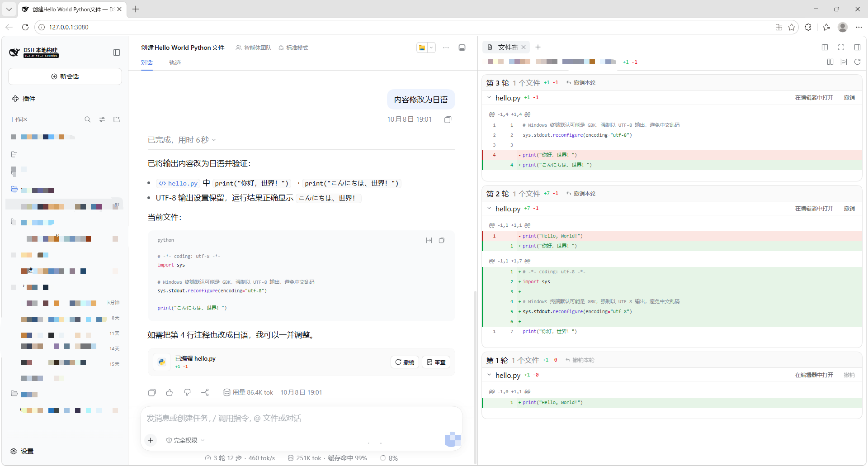
Task: Switch diff to split view icon
Action: [830, 62]
